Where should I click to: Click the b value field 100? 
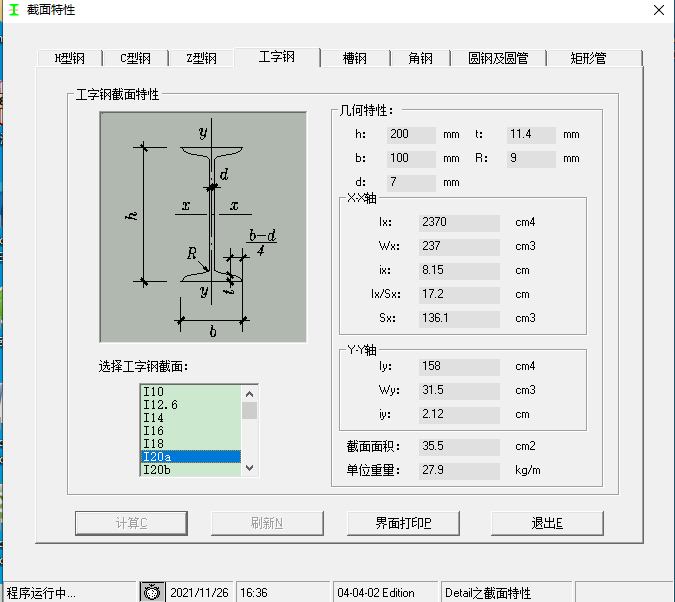point(411,158)
